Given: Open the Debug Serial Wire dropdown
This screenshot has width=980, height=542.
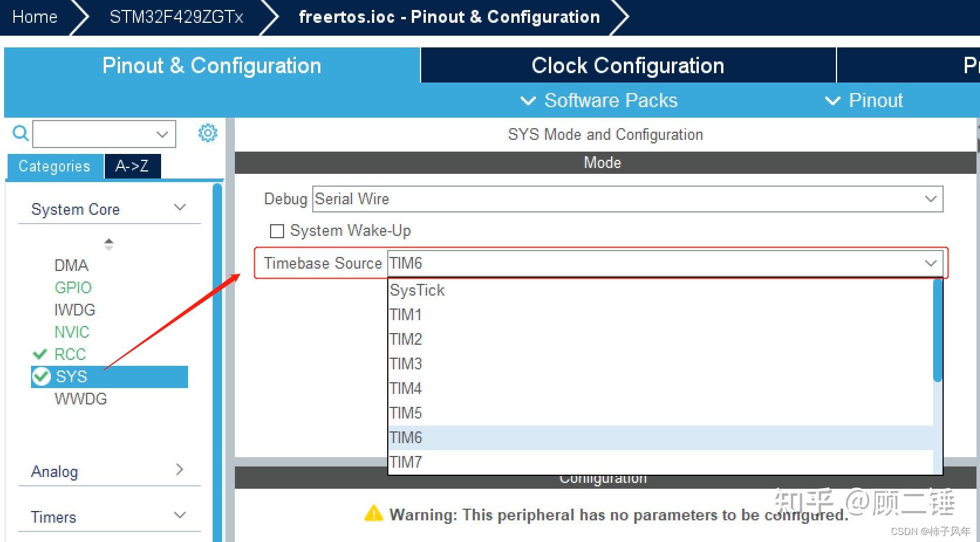Looking at the screenshot, I should (x=929, y=198).
